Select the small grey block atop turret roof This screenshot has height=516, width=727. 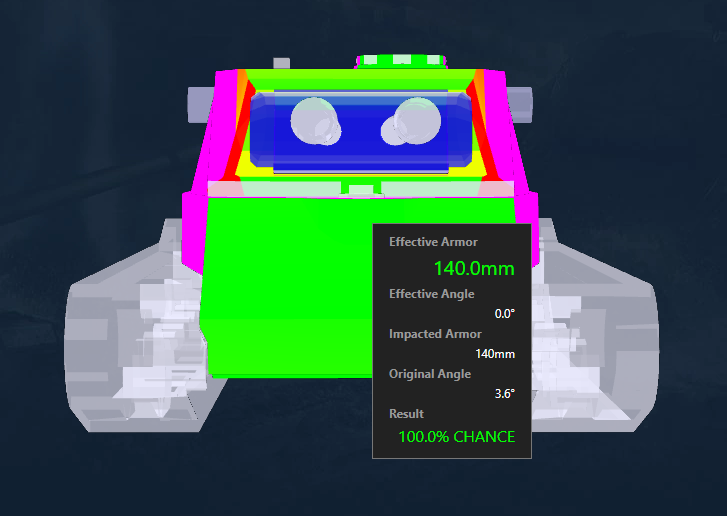coord(281,63)
